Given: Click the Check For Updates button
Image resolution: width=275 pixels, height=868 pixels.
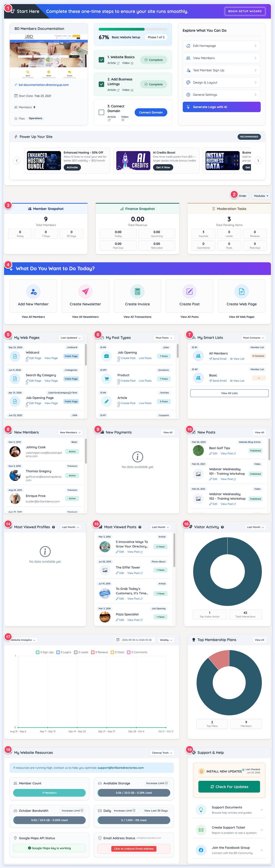Looking at the screenshot, I should 229,787.
